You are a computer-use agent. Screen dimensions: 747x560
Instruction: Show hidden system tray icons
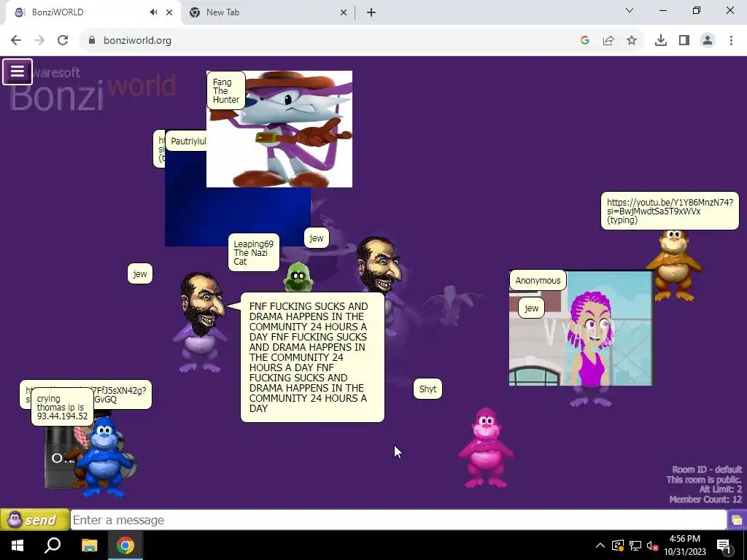point(600,545)
